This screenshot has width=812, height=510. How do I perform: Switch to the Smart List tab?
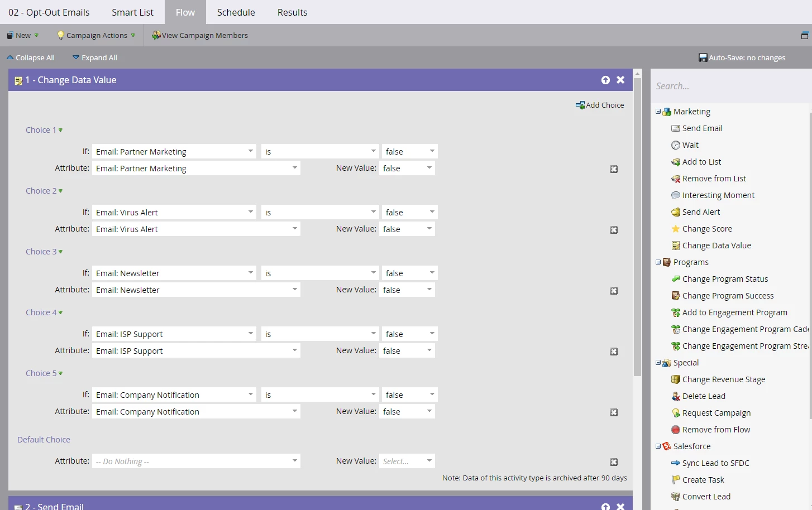[132, 12]
